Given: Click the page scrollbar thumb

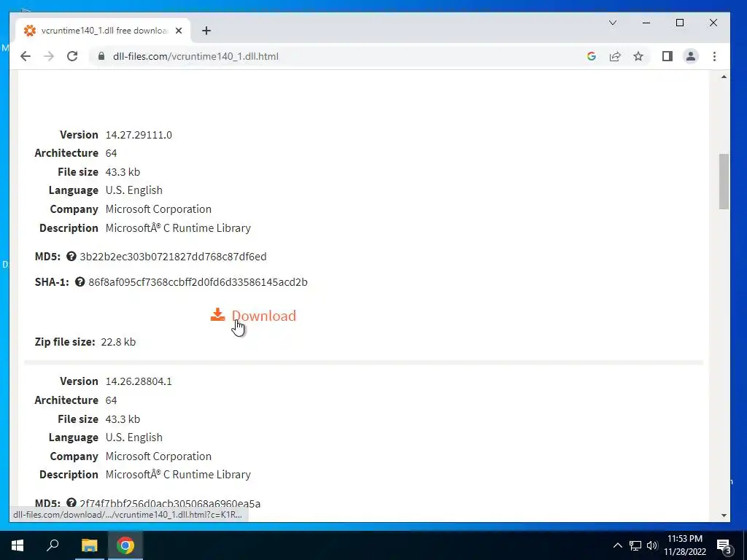Looking at the screenshot, I should pos(724,182).
